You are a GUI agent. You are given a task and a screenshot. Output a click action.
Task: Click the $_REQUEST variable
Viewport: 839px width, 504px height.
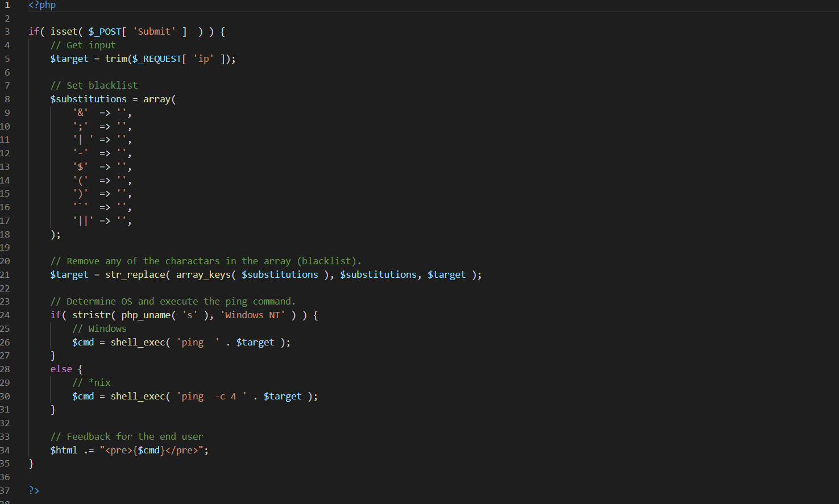pyautogui.click(x=157, y=59)
